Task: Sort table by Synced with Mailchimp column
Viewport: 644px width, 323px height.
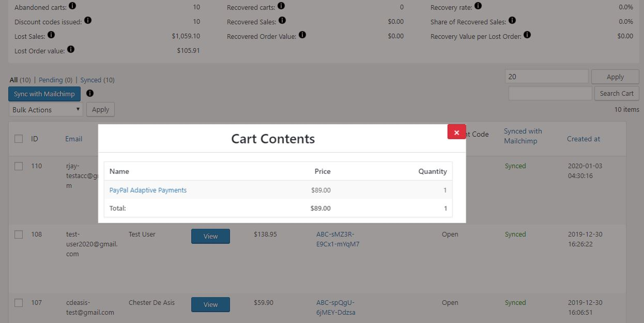Action: [x=523, y=136]
